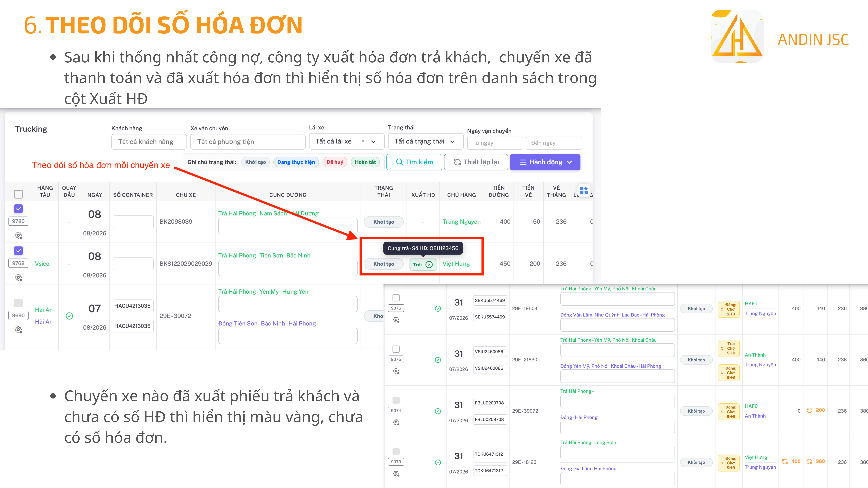
Task: Open settings gear for row 9768
Action: pyautogui.click(x=19, y=278)
